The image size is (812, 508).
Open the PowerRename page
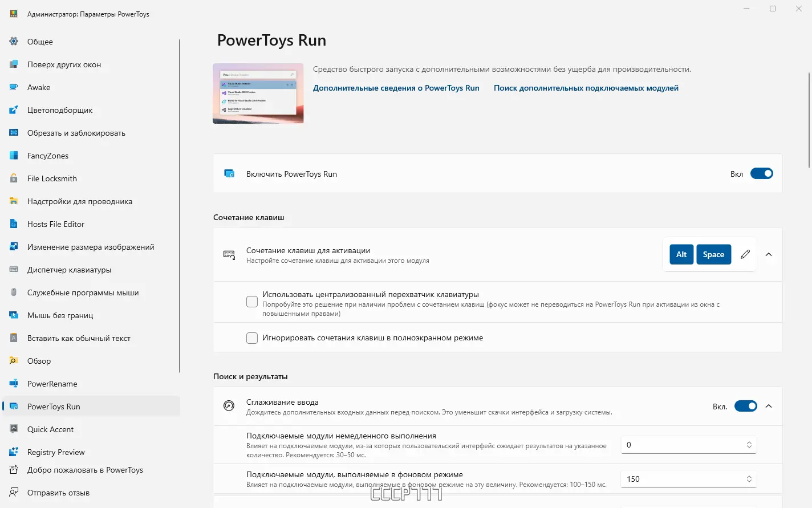(x=91, y=384)
